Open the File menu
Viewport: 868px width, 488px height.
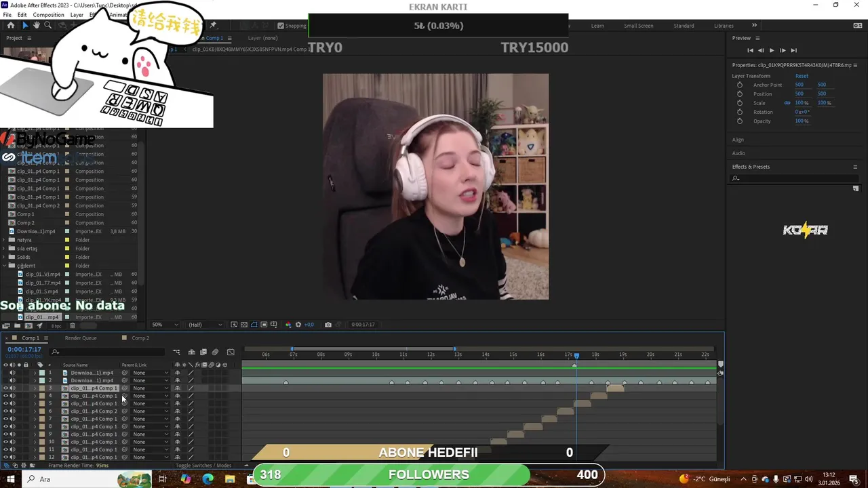[7, 15]
